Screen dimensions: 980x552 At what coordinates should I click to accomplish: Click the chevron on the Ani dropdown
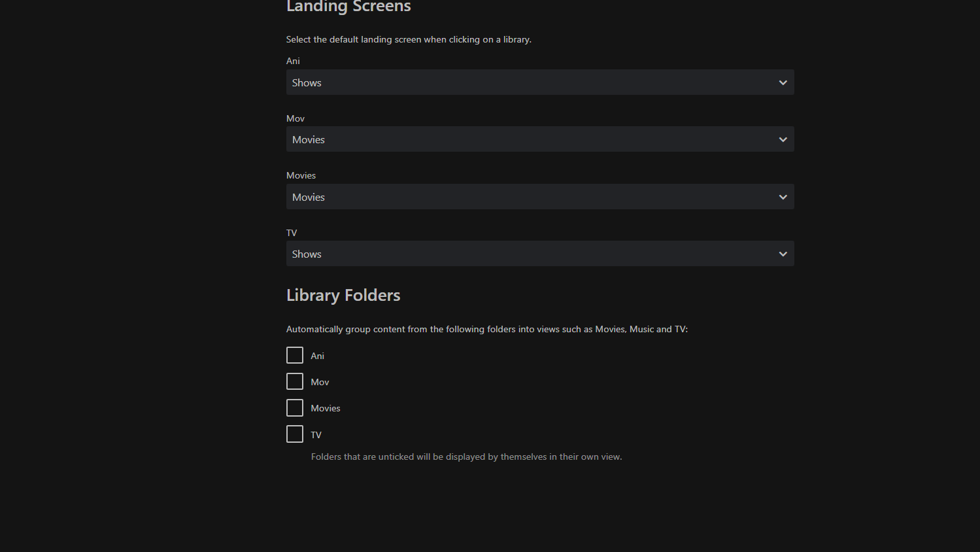pos(783,82)
